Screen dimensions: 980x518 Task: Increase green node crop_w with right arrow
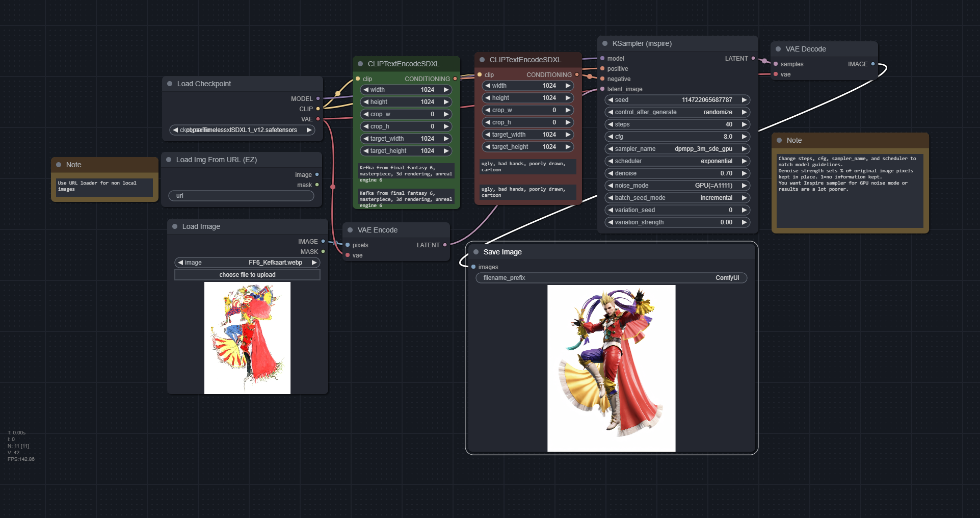click(446, 114)
